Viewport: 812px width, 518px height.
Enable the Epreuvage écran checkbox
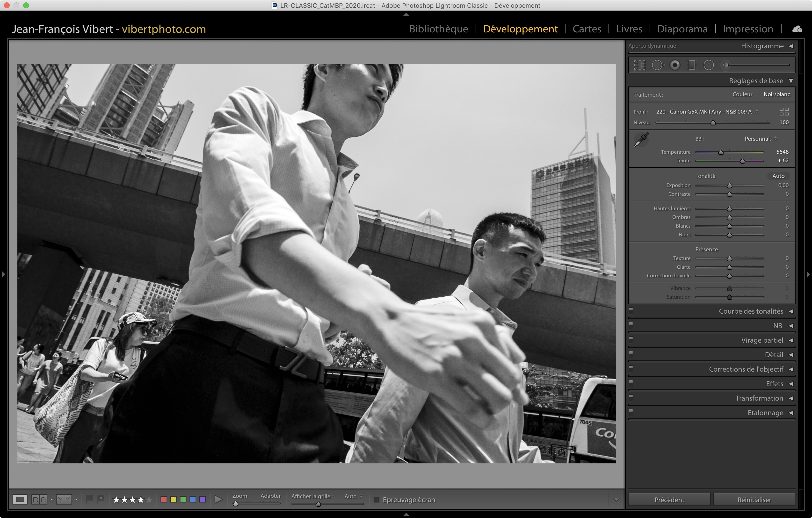pos(377,499)
